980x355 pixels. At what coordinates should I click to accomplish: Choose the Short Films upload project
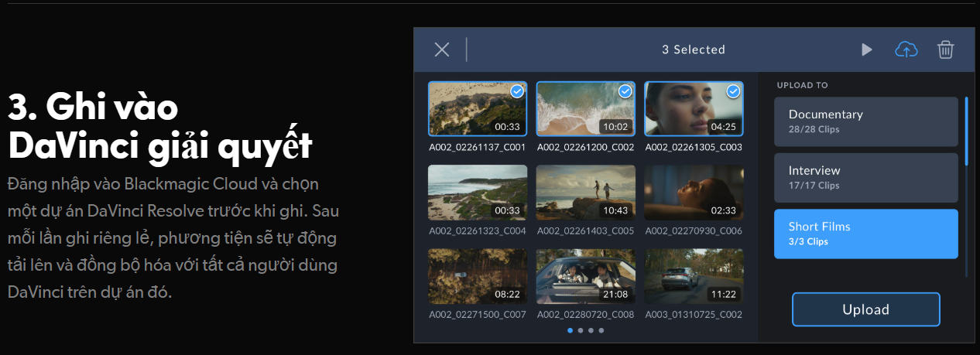(x=866, y=234)
